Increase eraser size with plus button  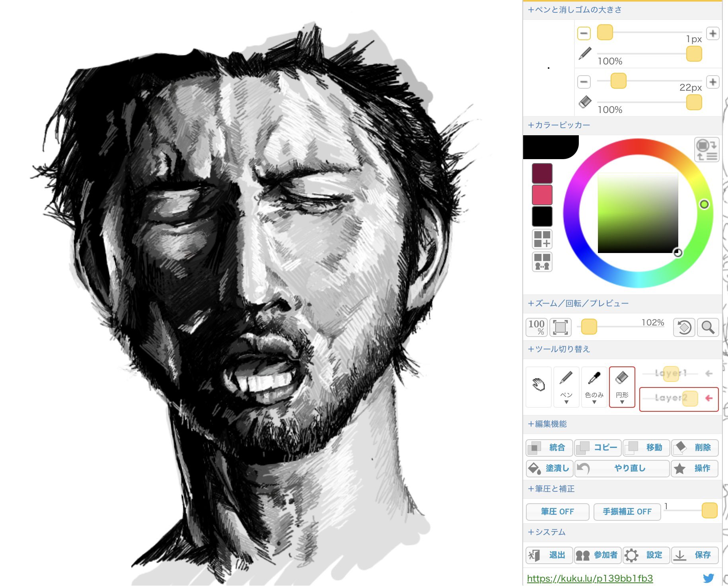click(712, 82)
